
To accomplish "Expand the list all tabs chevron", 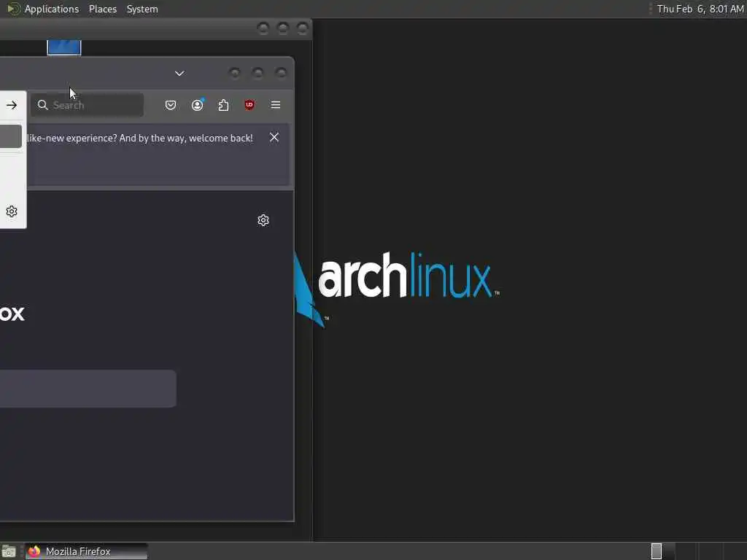I will tap(179, 74).
